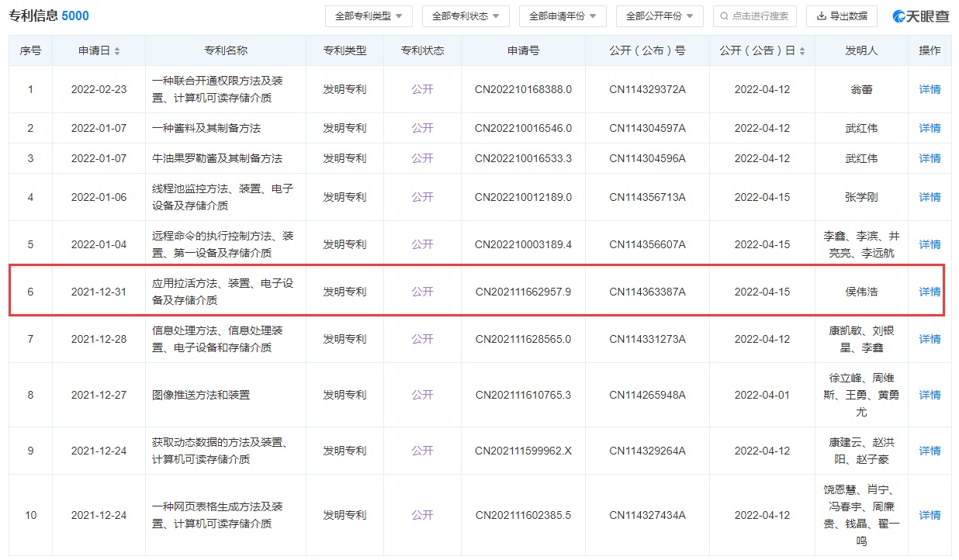This screenshot has width=959, height=560.
Task: Click the 导出数据 export button
Action: pyautogui.click(x=842, y=16)
